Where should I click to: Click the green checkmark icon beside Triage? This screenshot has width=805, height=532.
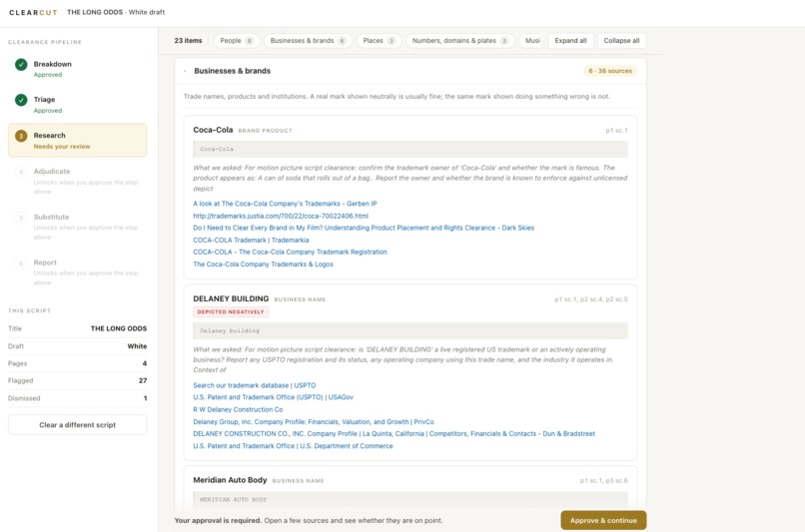click(x=21, y=100)
